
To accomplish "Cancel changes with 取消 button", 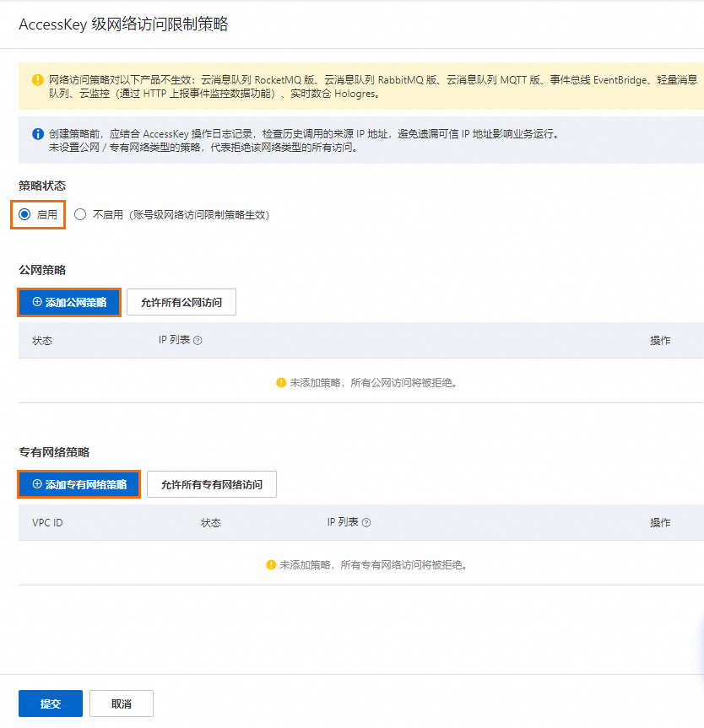I will [x=121, y=703].
